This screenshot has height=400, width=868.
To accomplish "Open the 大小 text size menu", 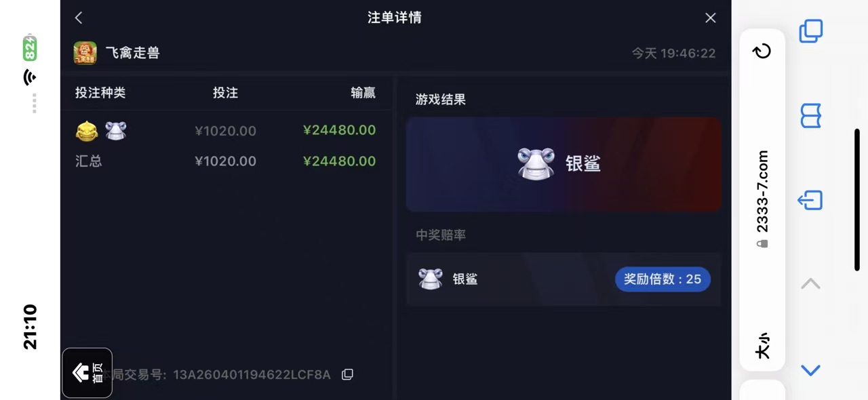I will point(762,344).
